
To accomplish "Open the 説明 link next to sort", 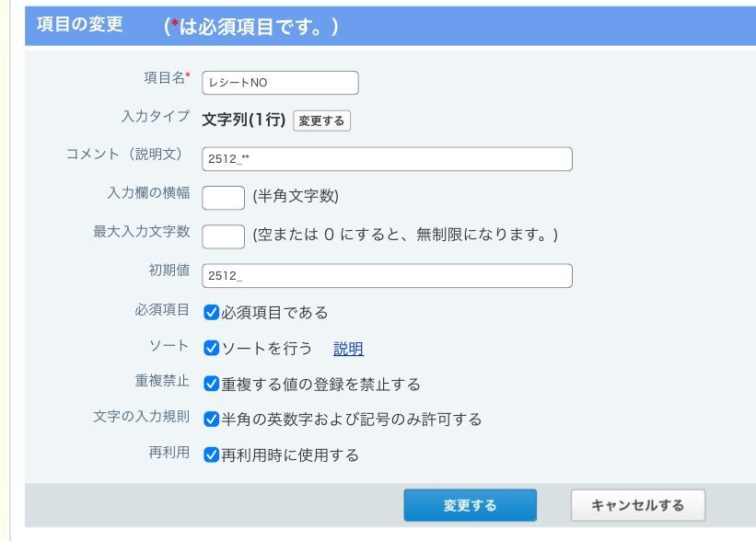I will [x=348, y=349].
